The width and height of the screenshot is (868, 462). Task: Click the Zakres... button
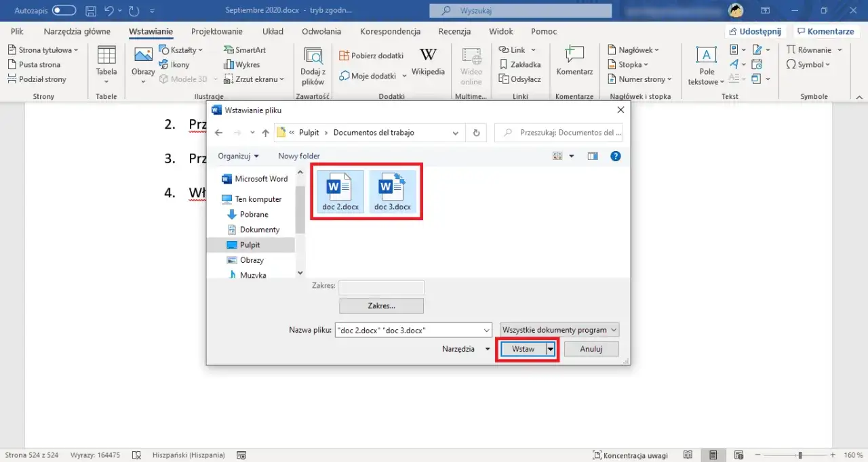(x=381, y=306)
